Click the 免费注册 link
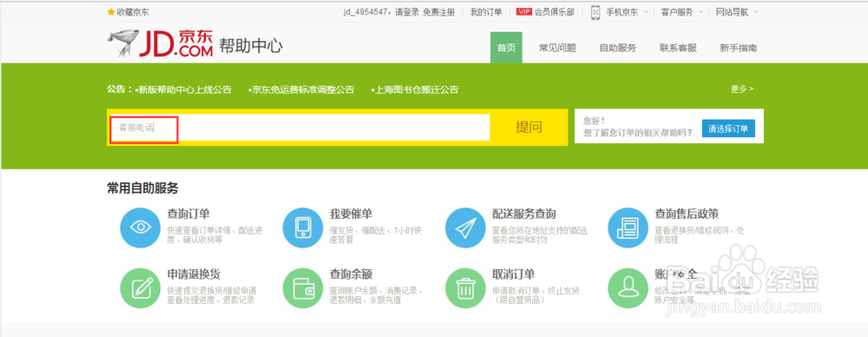868x337 pixels. tap(438, 12)
